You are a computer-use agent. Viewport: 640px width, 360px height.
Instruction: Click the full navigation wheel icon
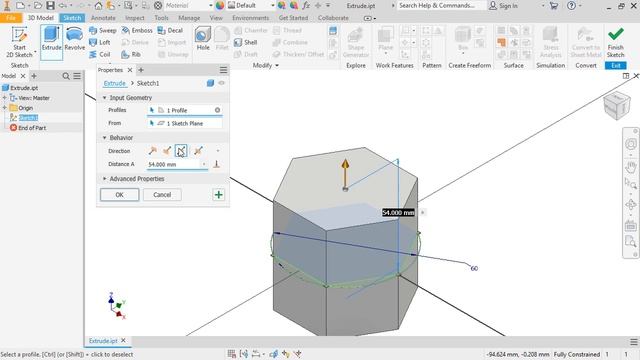pyautogui.click(x=631, y=144)
